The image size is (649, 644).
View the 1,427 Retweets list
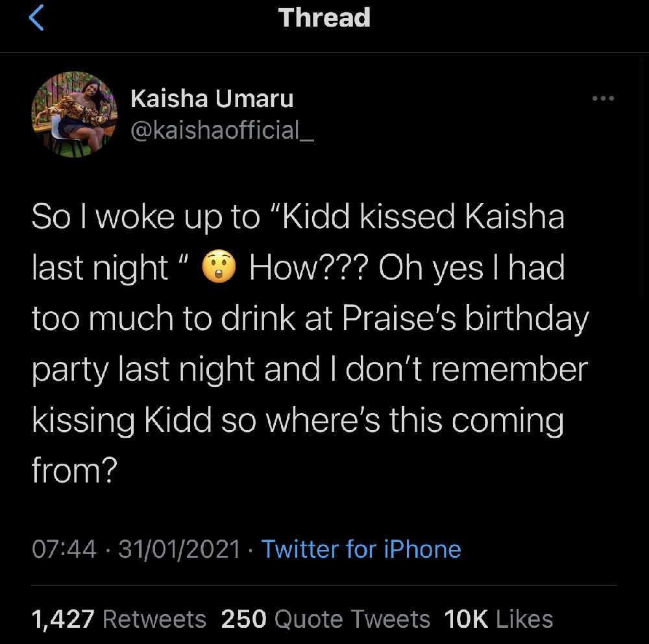(x=119, y=619)
